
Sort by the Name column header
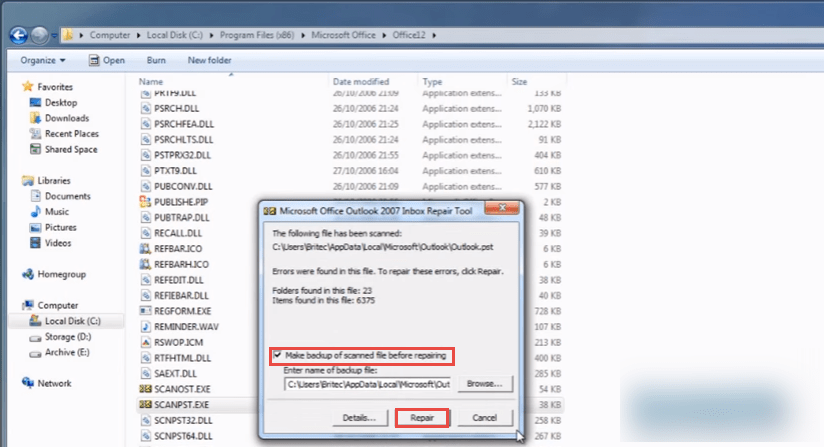(151, 82)
